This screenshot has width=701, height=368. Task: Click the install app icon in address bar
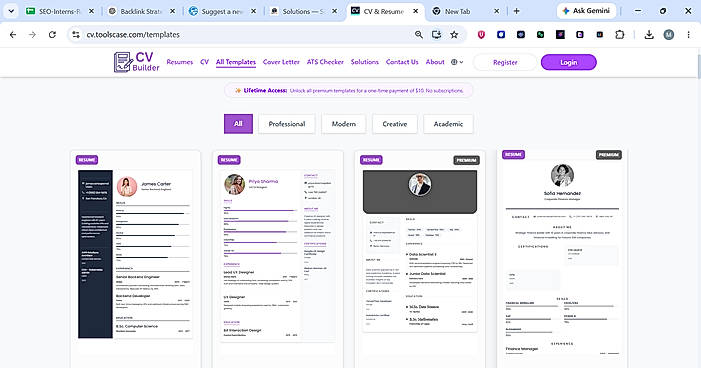pyautogui.click(x=436, y=34)
